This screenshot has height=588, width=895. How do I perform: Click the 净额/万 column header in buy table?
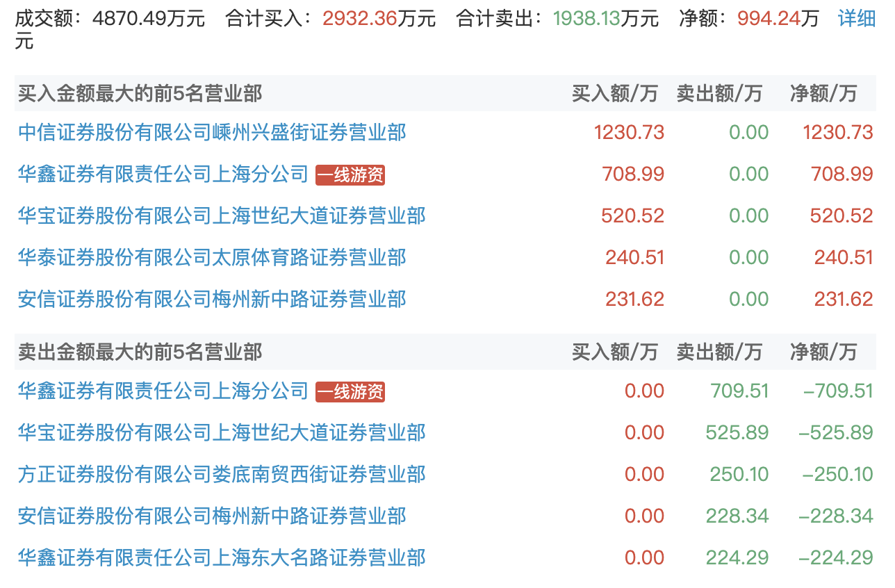(x=823, y=93)
